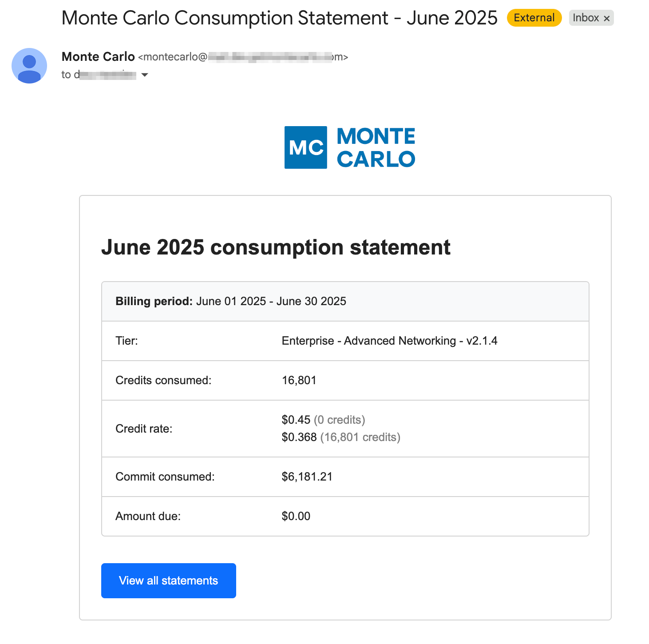Open the View all statements button

169,580
